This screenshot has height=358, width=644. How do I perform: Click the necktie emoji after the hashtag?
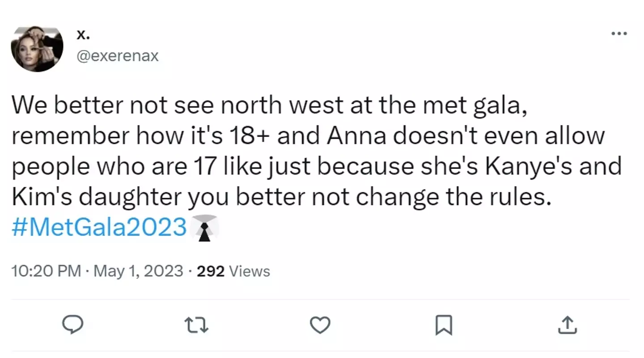click(204, 227)
